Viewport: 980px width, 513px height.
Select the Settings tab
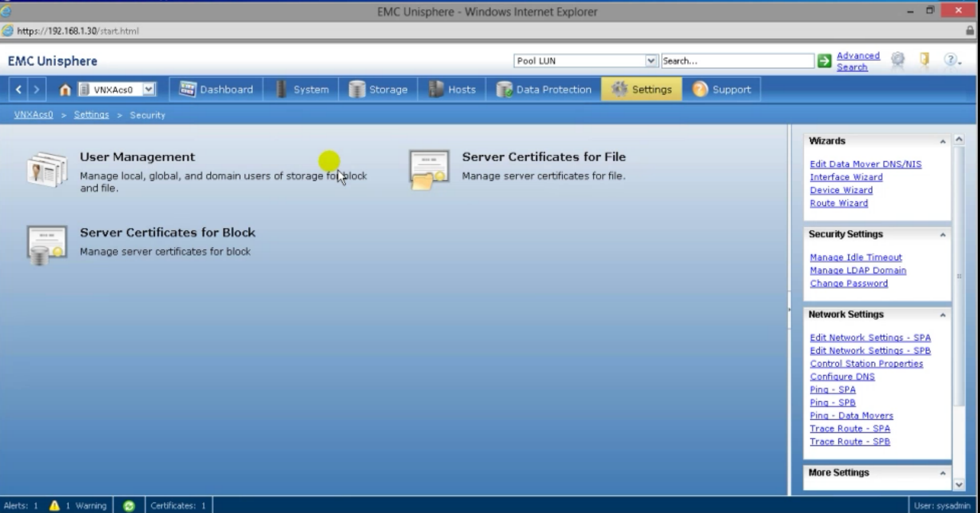(x=642, y=90)
